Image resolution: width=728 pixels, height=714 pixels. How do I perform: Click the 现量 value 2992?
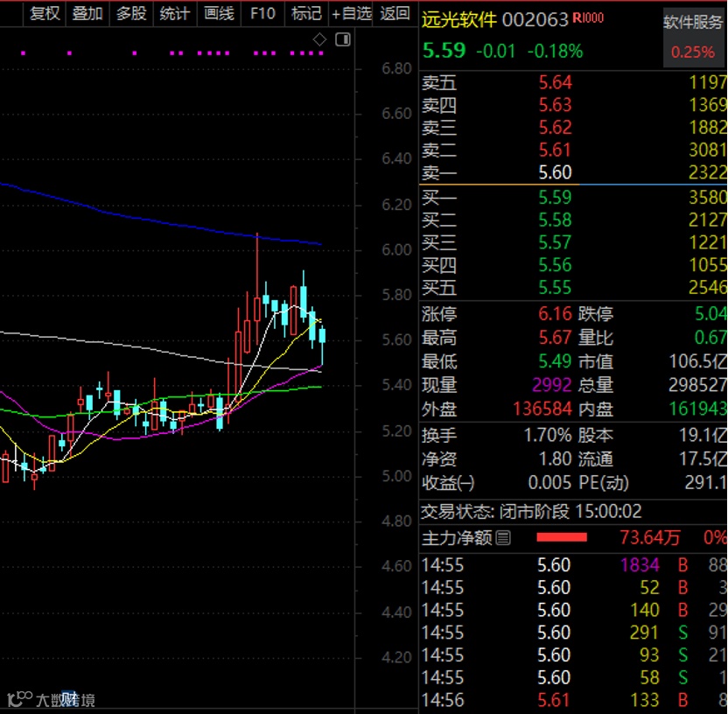coord(552,385)
